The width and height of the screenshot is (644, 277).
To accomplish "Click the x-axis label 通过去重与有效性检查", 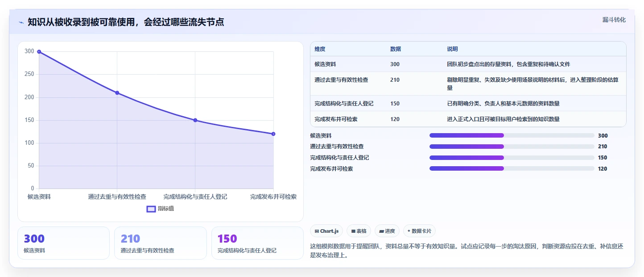I will (117, 197).
